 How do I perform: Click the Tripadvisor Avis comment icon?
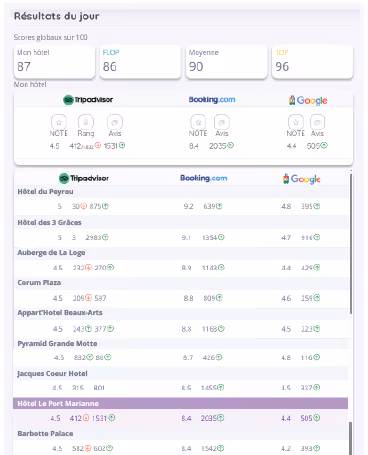pos(115,122)
